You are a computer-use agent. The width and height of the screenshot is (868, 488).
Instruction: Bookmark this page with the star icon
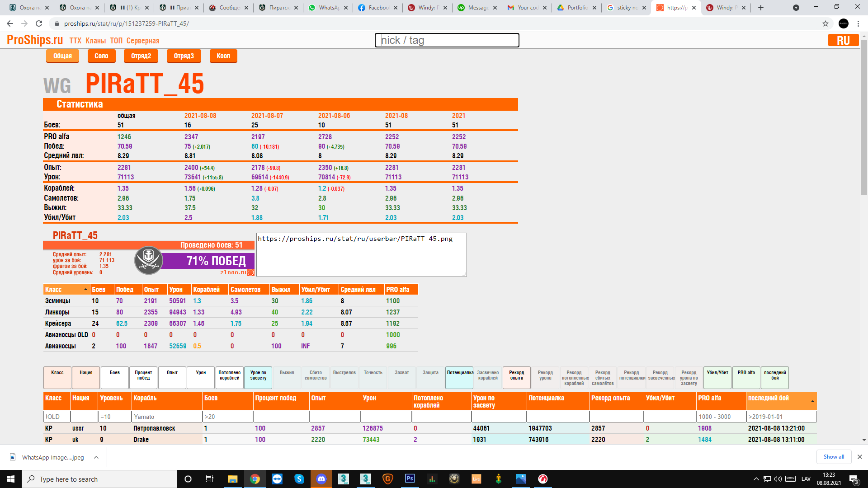(x=825, y=23)
